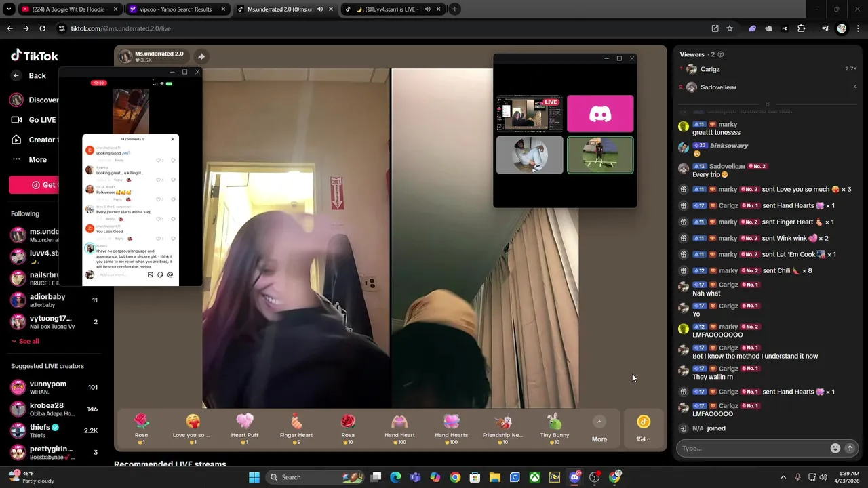Send the Rose gift
Screen dimensions: 868x488
click(x=141, y=429)
